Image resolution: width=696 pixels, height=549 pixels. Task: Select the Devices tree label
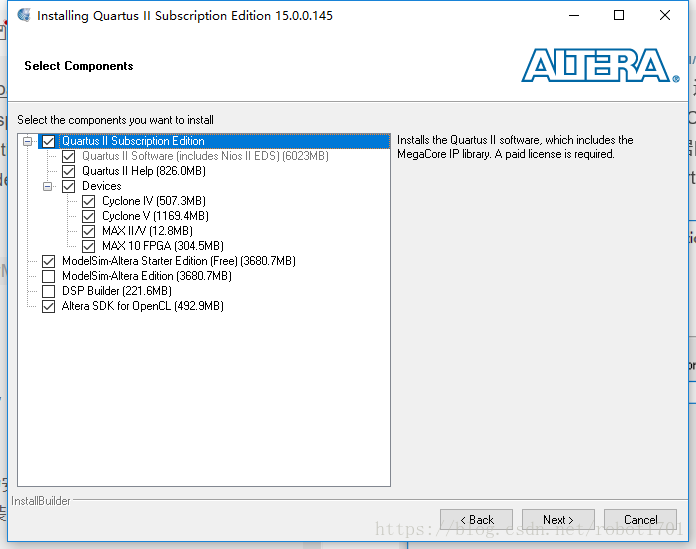pyautogui.click(x=102, y=186)
